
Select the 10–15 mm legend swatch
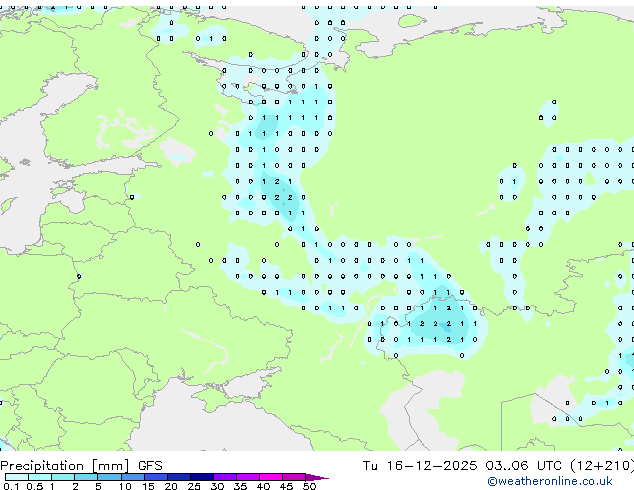[x=133, y=477]
